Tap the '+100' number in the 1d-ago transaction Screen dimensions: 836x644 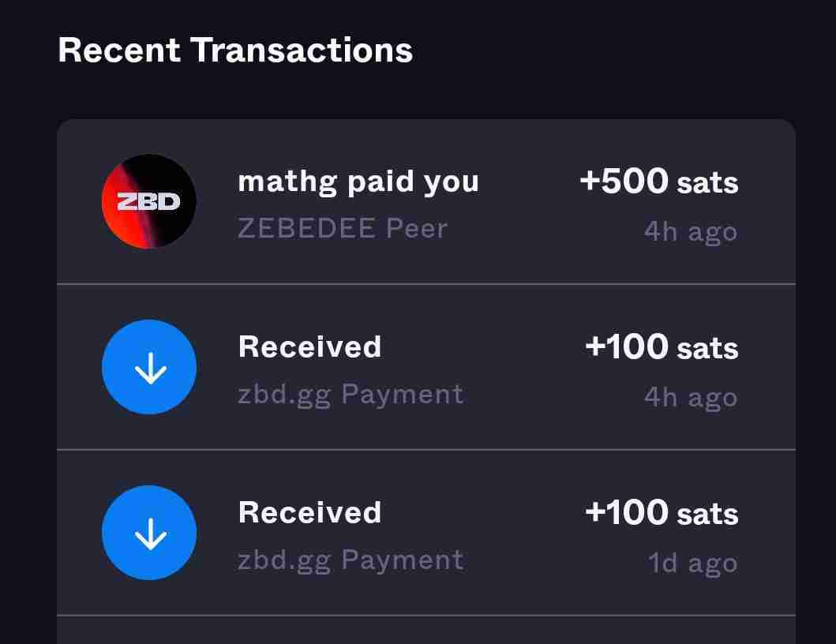pyautogui.click(x=626, y=512)
